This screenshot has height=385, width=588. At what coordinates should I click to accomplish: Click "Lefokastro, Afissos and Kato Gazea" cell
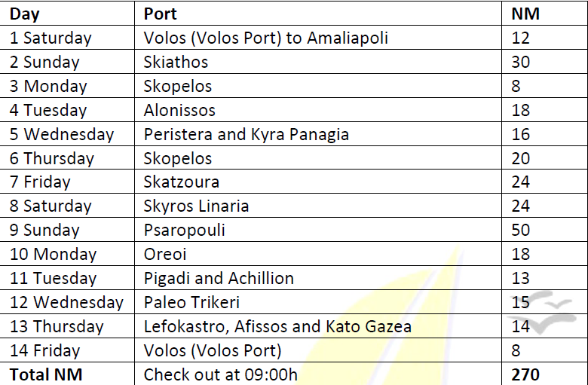pos(277,326)
